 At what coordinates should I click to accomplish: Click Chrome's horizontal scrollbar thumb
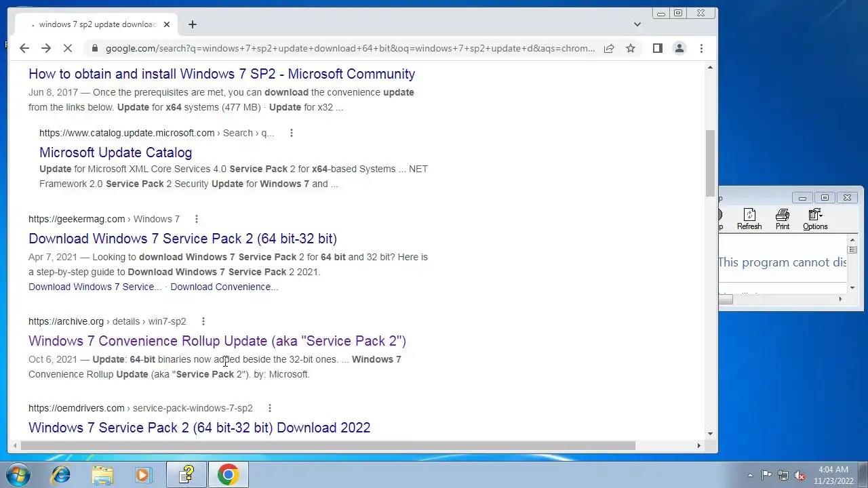point(328,445)
